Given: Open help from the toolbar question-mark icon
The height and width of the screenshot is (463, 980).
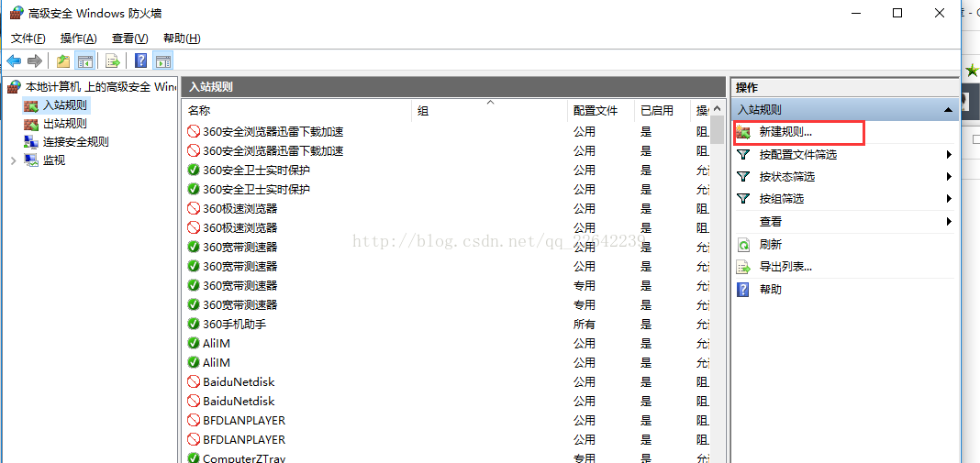Looking at the screenshot, I should tap(140, 61).
